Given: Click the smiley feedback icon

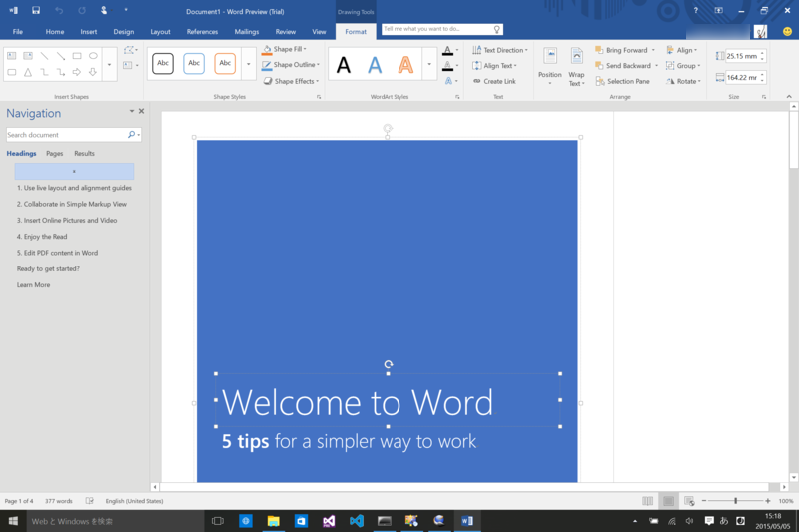Looking at the screenshot, I should [787, 32].
